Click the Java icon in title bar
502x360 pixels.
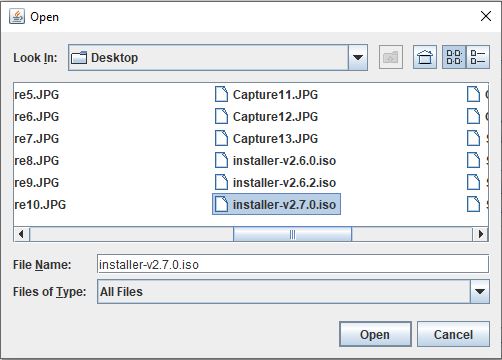click(x=17, y=16)
